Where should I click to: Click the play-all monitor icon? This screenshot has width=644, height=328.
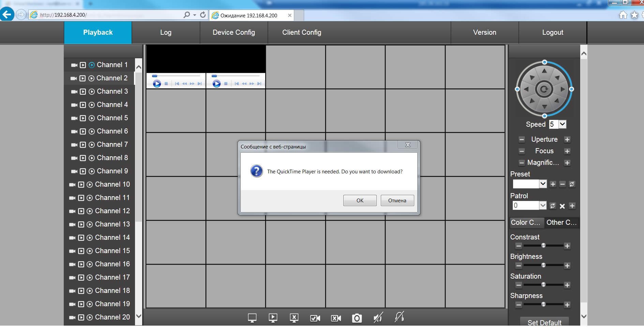pos(273,318)
